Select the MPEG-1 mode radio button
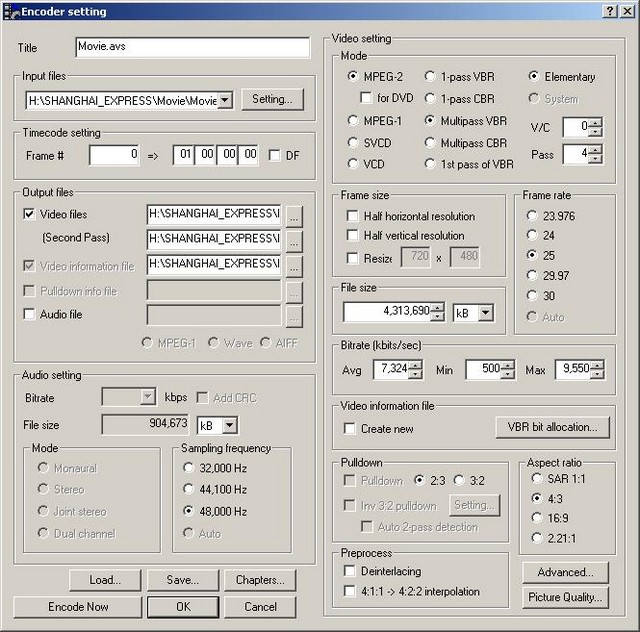Screen dimensions: 640x632 tap(353, 120)
